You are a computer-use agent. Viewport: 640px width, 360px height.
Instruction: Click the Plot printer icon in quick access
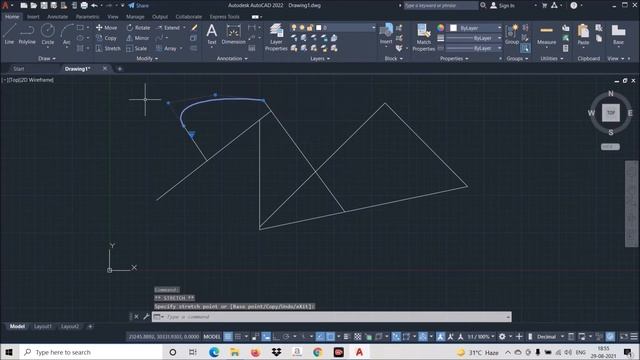point(84,5)
